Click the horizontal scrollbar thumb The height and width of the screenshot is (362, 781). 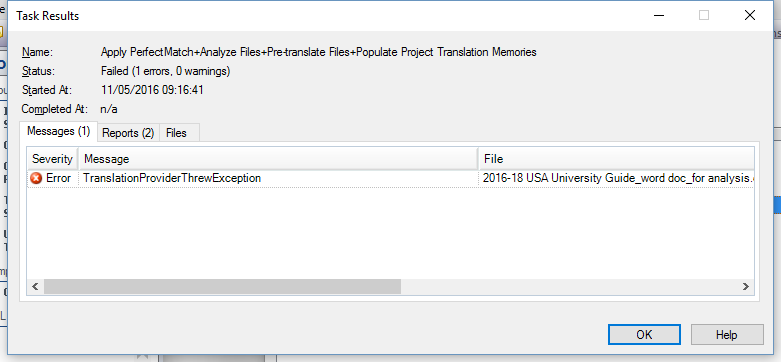coord(222,286)
